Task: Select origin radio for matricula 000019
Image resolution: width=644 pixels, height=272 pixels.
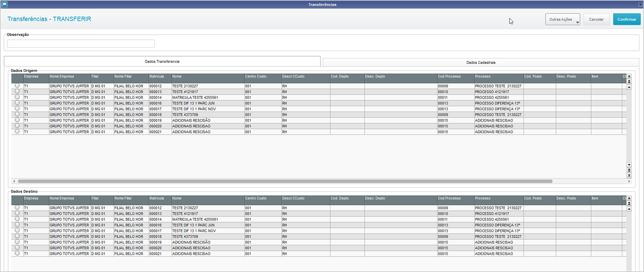Action: (x=17, y=120)
